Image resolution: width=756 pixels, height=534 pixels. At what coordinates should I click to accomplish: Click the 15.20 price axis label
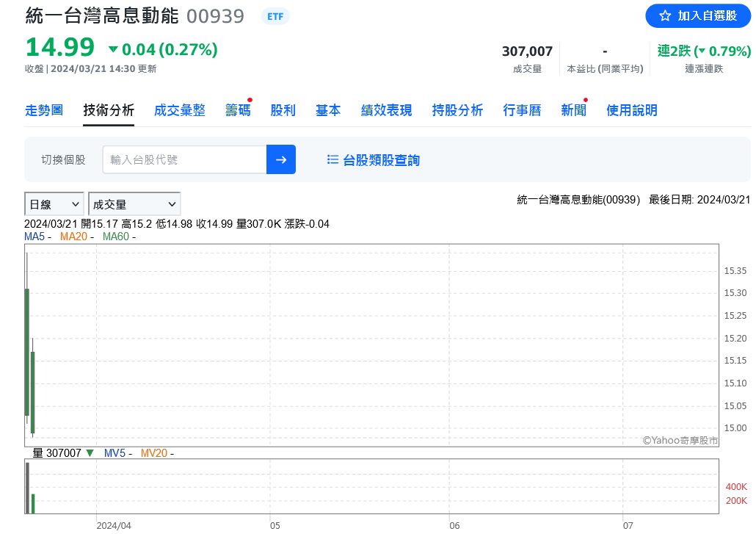[x=735, y=338]
